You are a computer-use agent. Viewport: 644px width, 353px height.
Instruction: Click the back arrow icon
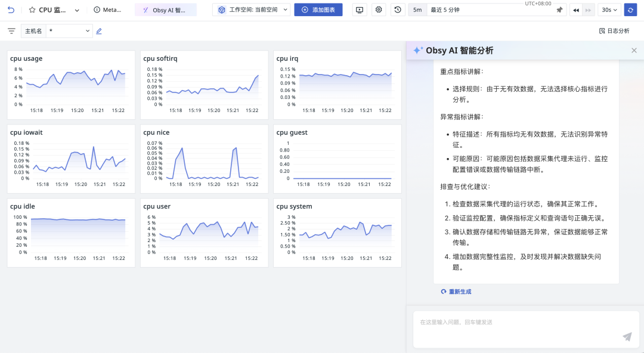[x=11, y=10]
